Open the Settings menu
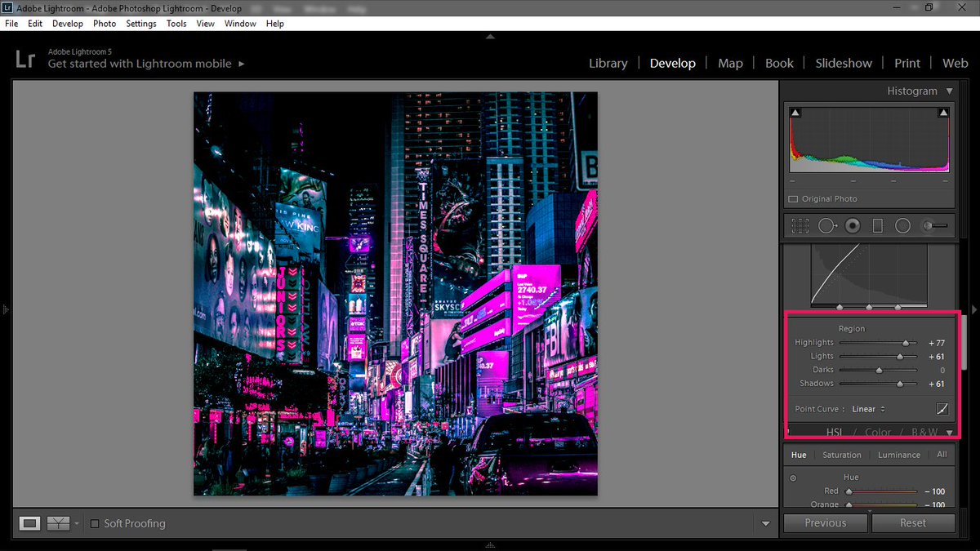The image size is (980, 551). point(141,24)
